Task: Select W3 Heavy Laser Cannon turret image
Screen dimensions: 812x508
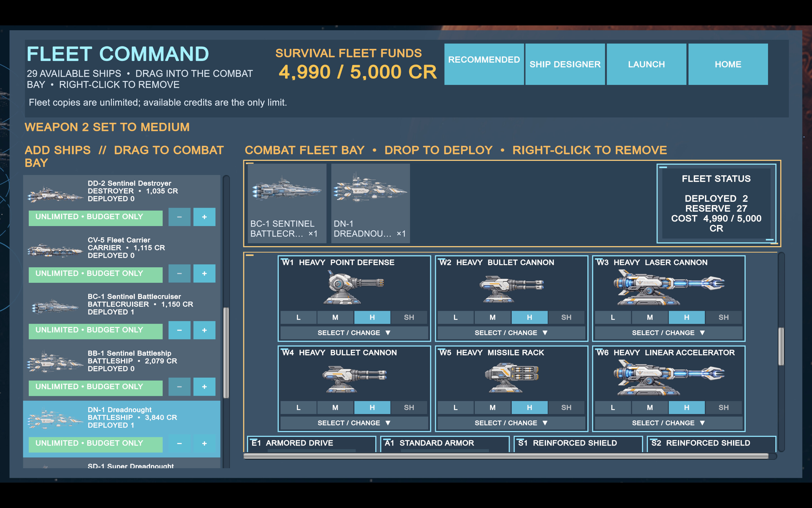Action: tap(669, 288)
